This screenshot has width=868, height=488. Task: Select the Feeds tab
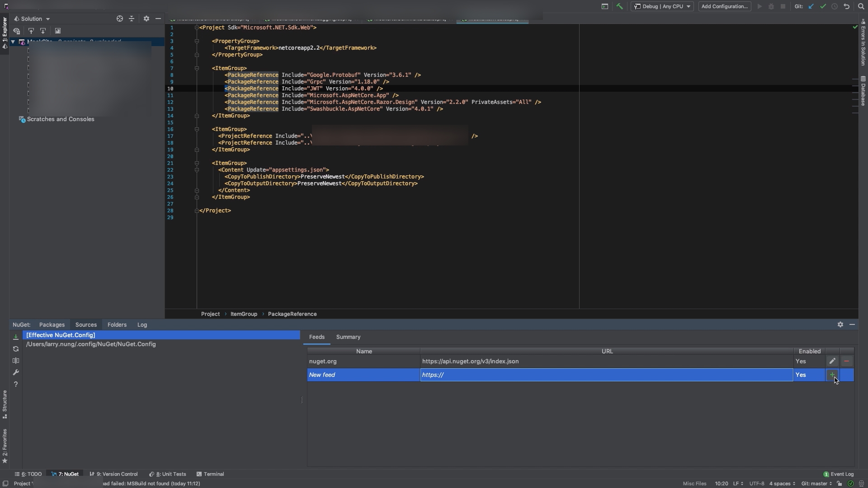click(x=316, y=337)
